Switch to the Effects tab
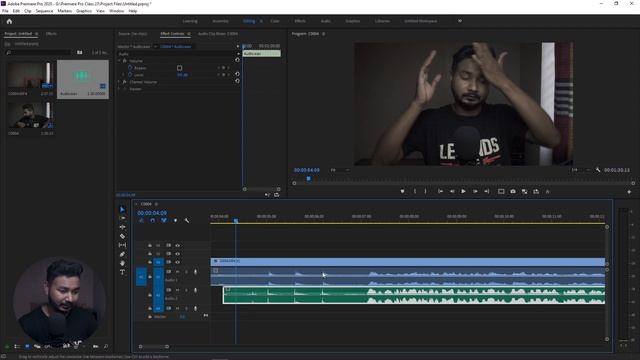This screenshot has width=640, height=360. tap(51, 34)
